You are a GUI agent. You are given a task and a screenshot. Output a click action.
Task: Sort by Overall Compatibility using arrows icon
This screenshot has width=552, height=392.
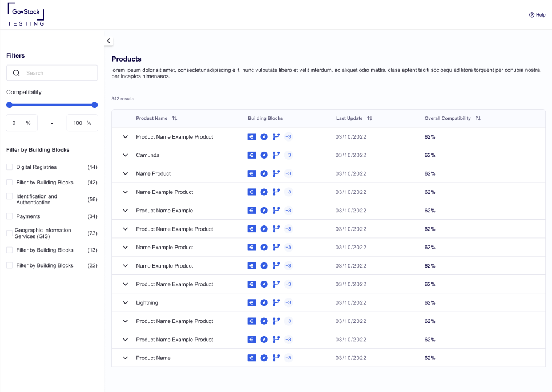(478, 118)
